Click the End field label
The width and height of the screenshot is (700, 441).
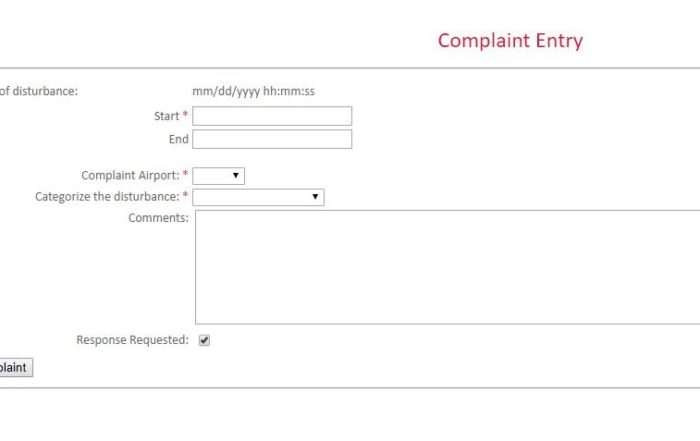[x=178, y=139]
